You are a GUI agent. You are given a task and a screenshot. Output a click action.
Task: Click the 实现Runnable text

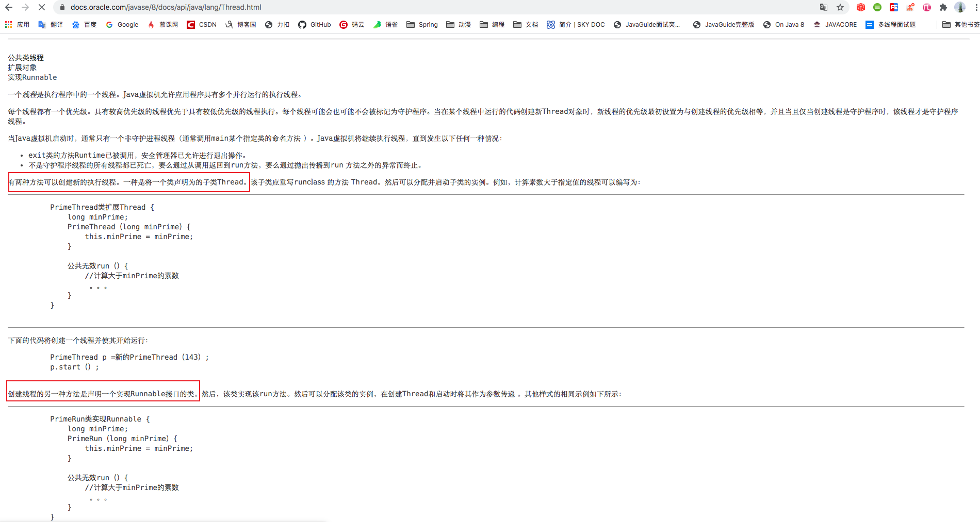pyautogui.click(x=32, y=77)
